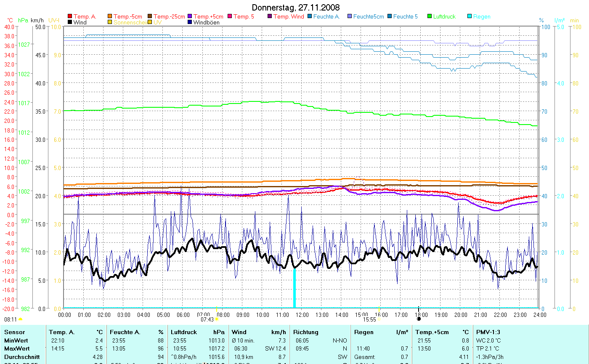Click the PMV-1:3 column header
Image resolution: width=589 pixels, height=364 pixels.
[x=488, y=332]
